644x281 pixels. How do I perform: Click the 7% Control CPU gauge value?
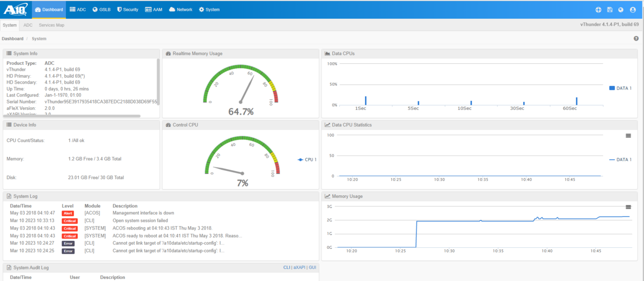pyautogui.click(x=243, y=183)
